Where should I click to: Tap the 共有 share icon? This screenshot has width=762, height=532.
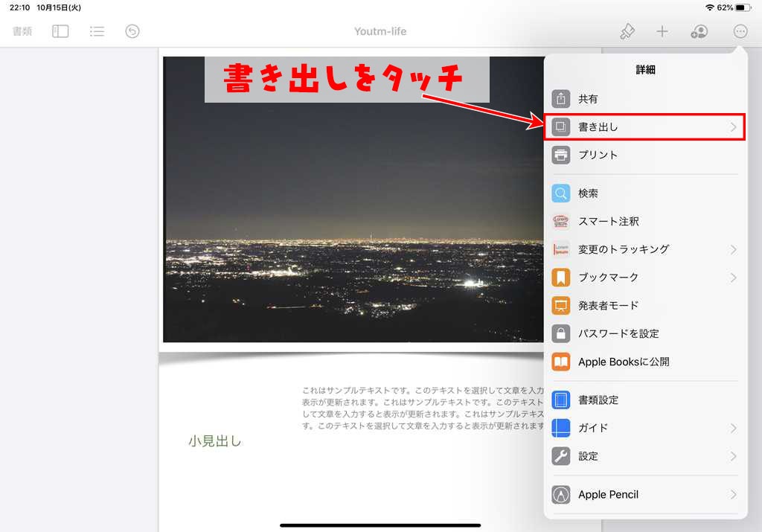561,99
